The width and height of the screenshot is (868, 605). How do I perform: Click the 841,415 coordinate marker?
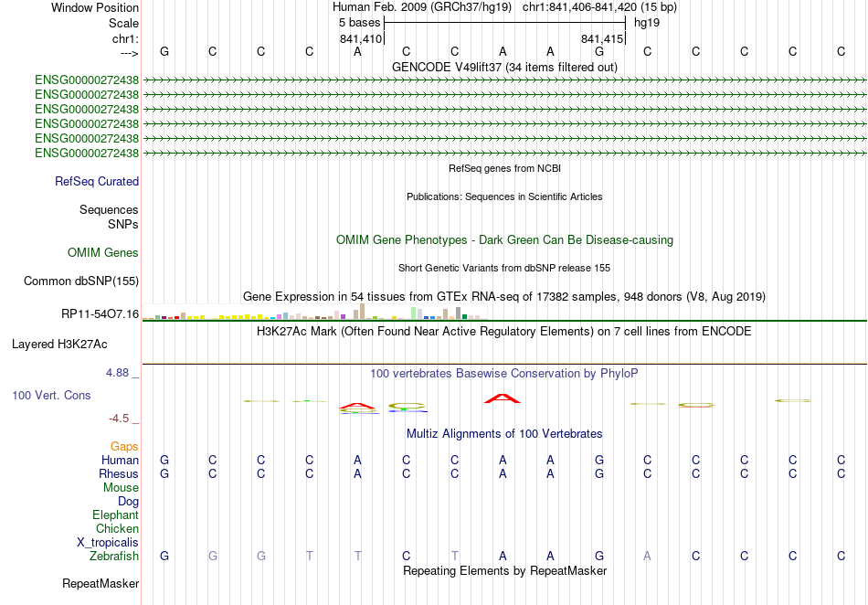coord(602,38)
